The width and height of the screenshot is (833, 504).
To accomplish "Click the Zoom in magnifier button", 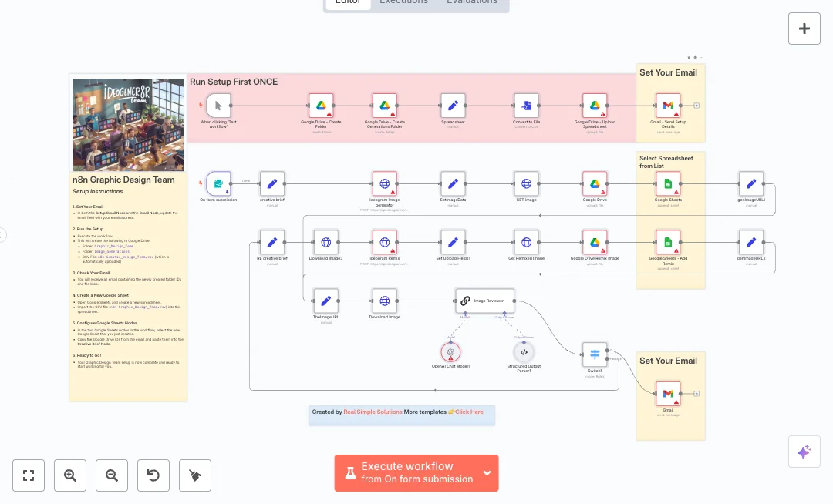I will 70,475.
